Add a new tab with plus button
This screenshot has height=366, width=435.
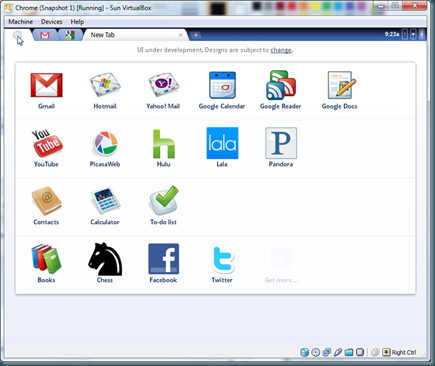point(196,35)
